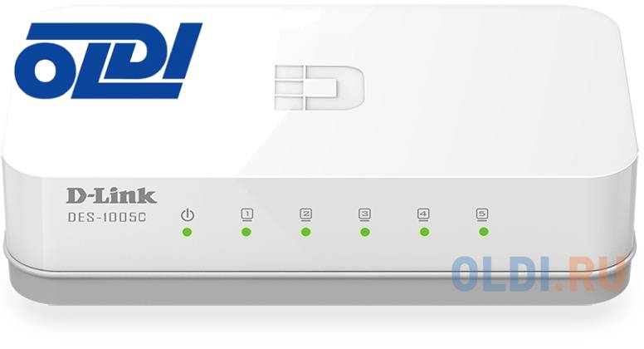The width and height of the screenshot is (644, 349).
Task: Click the port 5 number icon
Action: coord(482,214)
